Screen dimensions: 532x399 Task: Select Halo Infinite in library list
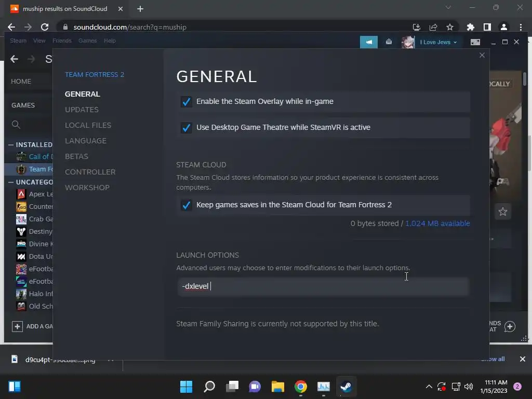(35, 294)
